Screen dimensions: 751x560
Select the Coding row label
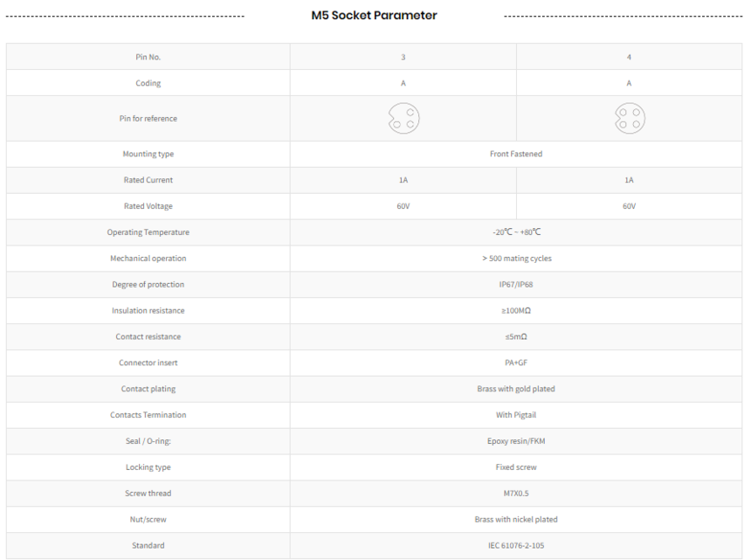148,83
